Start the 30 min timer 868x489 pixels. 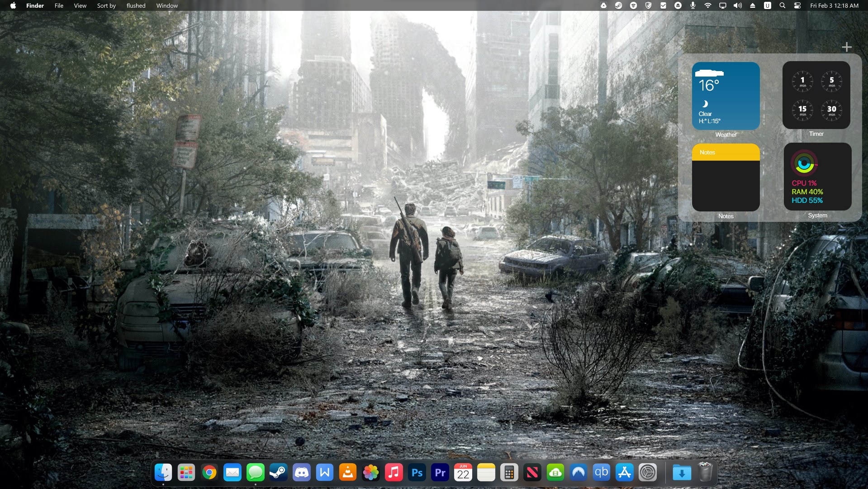pos(831,110)
